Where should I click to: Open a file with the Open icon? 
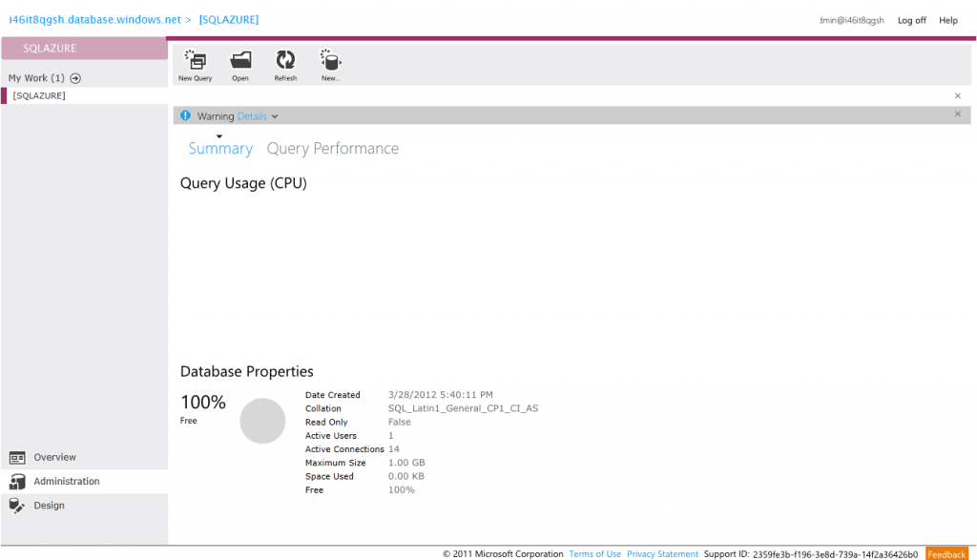[x=240, y=60]
